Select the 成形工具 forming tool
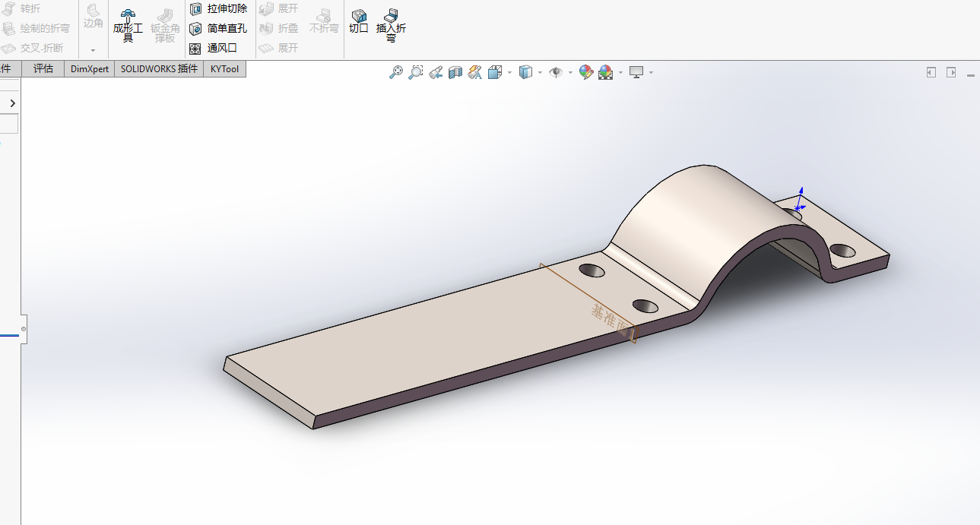The height and width of the screenshot is (525, 980). coord(128,25)
